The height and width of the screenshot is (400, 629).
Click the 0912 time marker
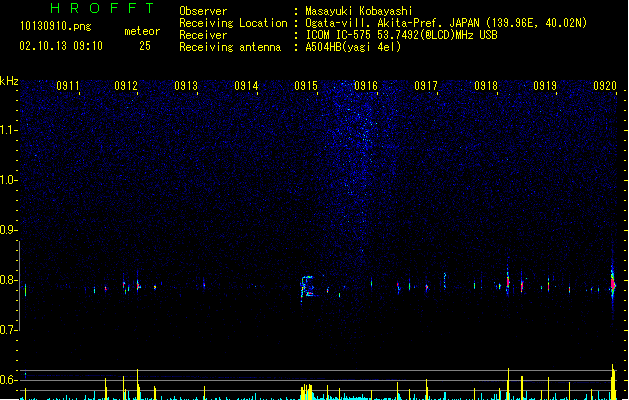[x=126, y=86]
